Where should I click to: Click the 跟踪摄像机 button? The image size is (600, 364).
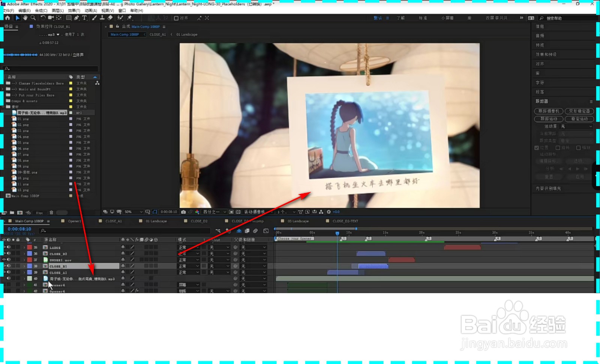pos(549,111)
